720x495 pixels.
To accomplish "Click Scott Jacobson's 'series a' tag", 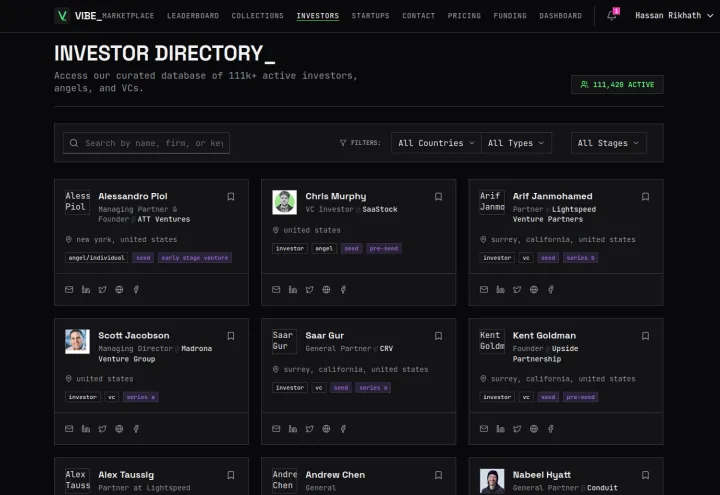I will (141, 397).
